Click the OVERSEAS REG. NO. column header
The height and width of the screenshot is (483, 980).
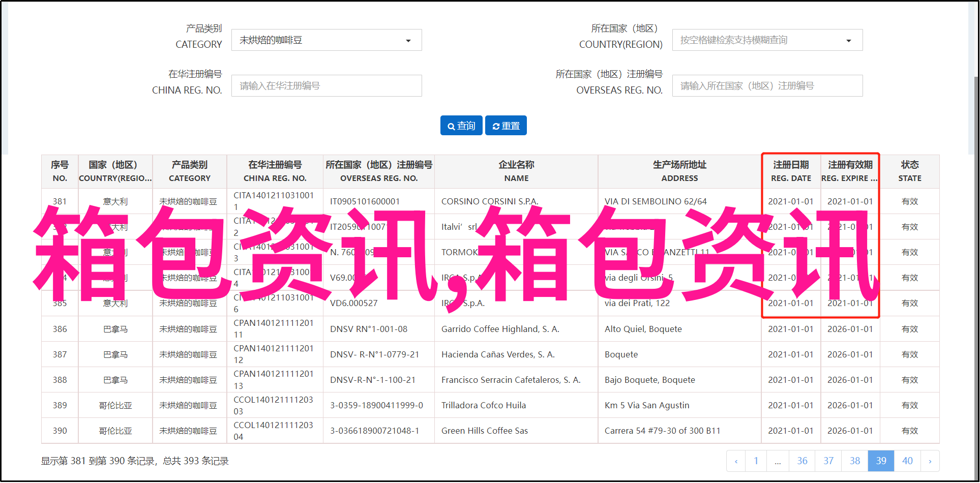pos(379,171)
